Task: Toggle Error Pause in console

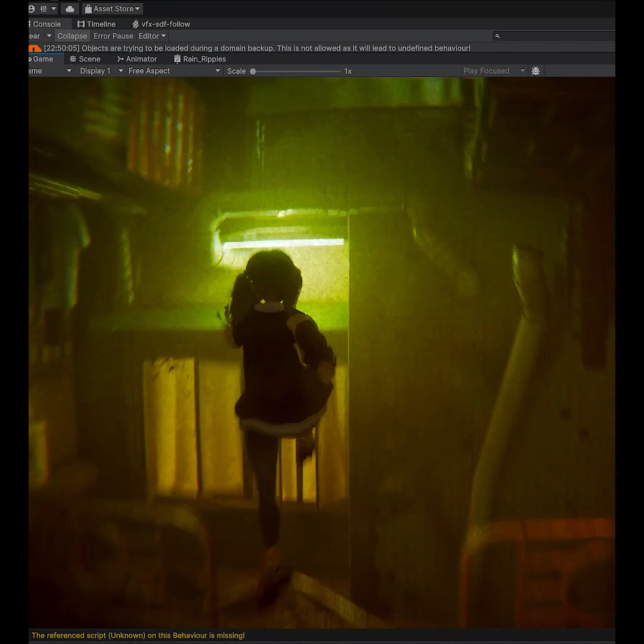Action: pyautogui.click(x=113, y=36)
